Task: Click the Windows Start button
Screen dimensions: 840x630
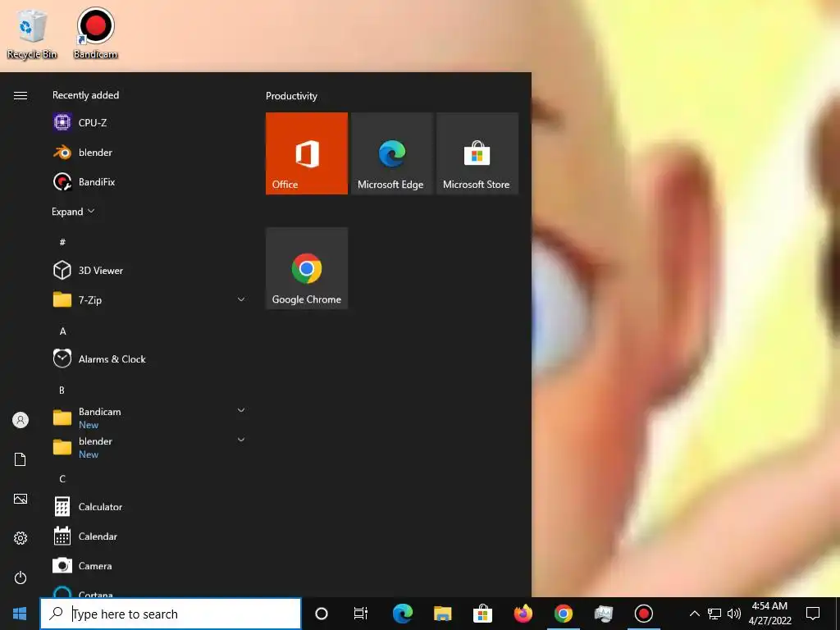Action: [20, 614]
